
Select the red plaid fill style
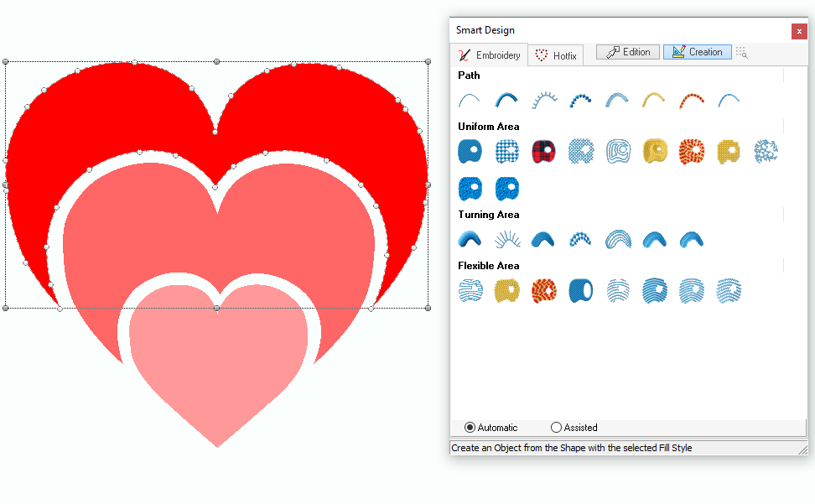[543, 151]
